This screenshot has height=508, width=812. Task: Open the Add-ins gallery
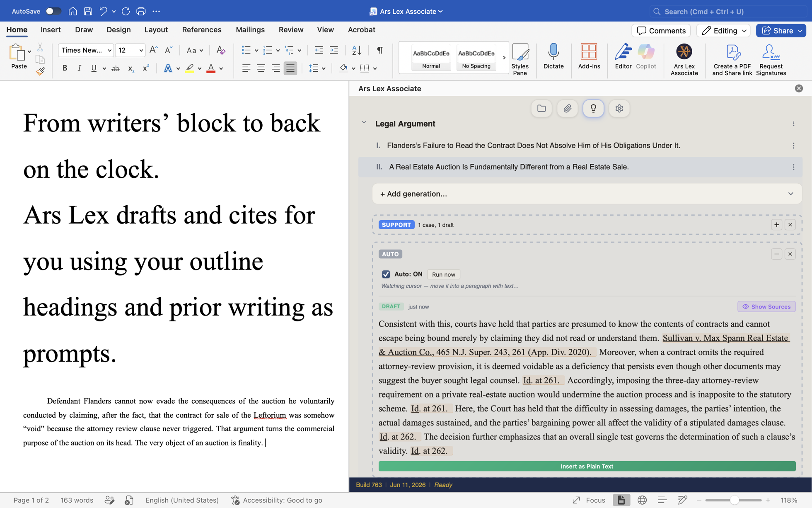[589, 56]
